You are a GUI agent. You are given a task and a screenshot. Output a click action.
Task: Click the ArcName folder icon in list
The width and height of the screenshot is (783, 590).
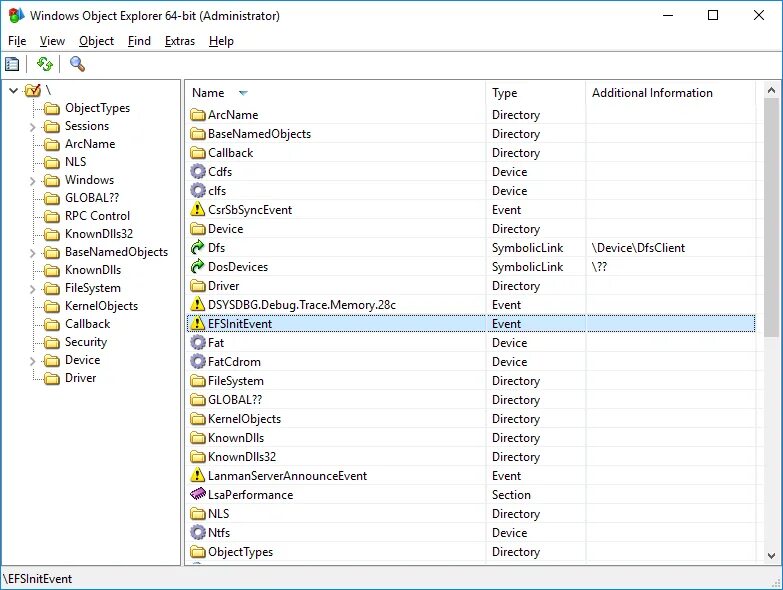(x=198, y=115)
